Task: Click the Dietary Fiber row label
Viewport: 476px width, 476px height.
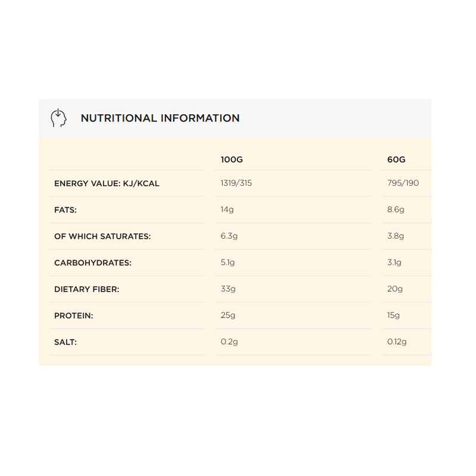Action: click(x=86, y=289)
